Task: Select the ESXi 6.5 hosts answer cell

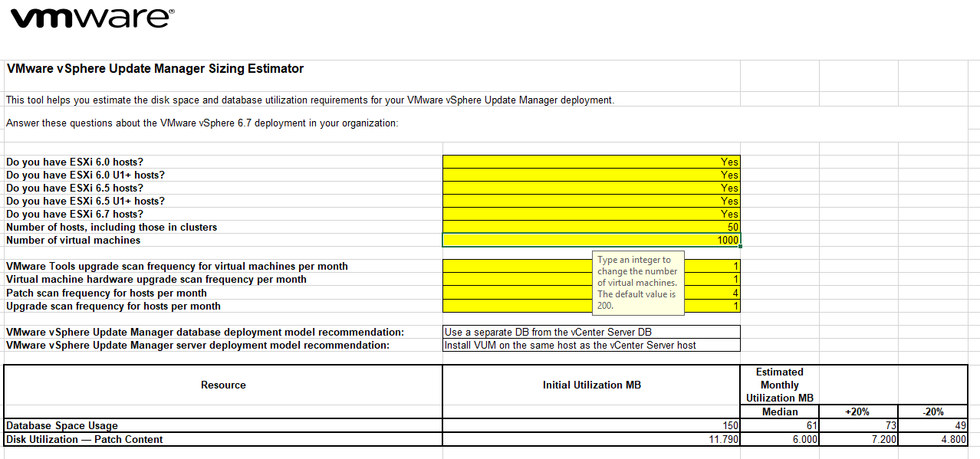Action: tap(591, 188)
